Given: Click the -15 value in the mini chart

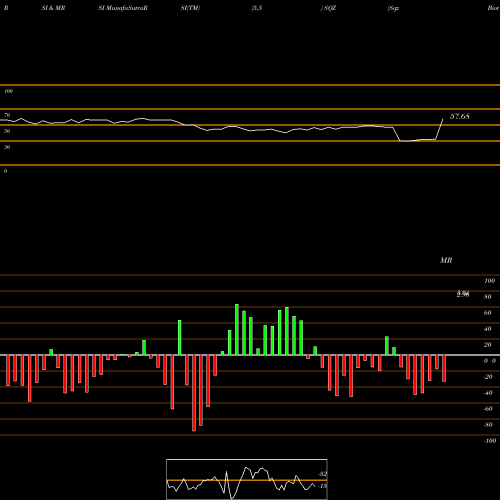Looking at the screenshot, I should click(322, 486).
